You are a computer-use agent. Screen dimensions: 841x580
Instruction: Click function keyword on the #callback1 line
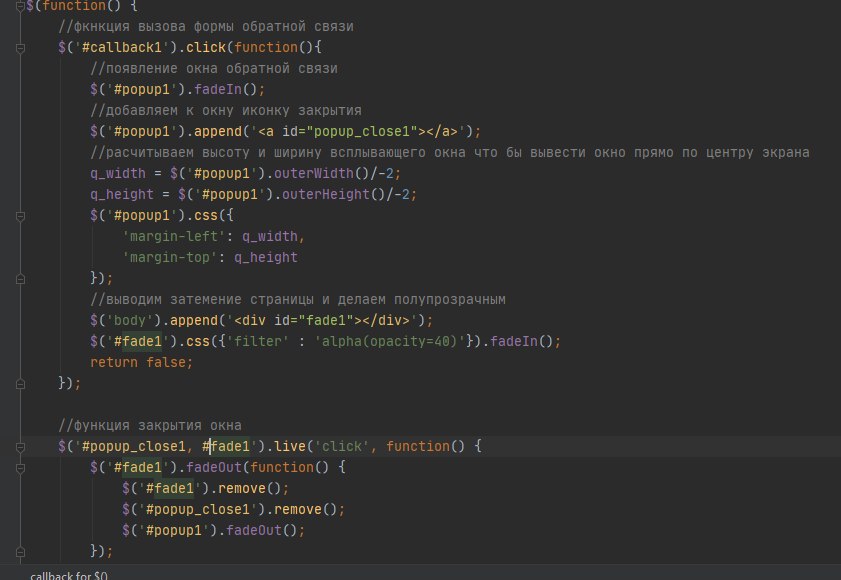coord(266,47)
